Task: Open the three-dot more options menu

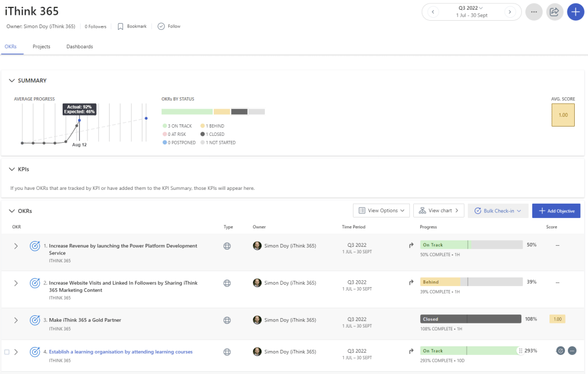Action: tap(534, 12)
